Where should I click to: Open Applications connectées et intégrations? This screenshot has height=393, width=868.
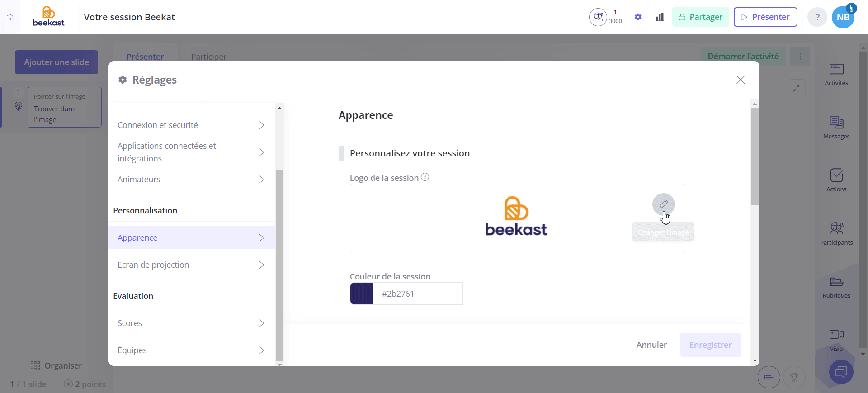pyautogui.click(x=192, y=152)
